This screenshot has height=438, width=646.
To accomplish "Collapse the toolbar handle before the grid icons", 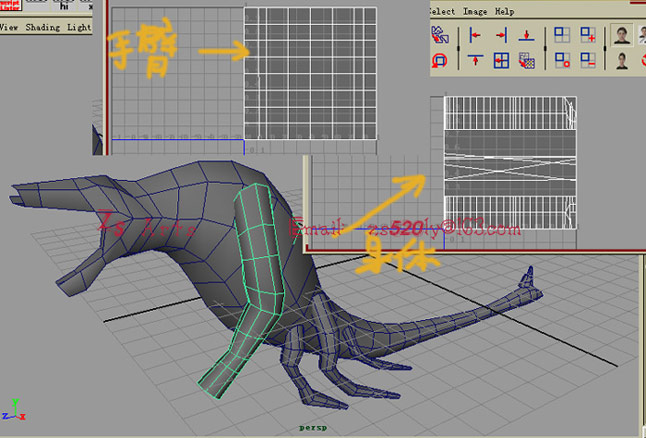I will [545, 48].
